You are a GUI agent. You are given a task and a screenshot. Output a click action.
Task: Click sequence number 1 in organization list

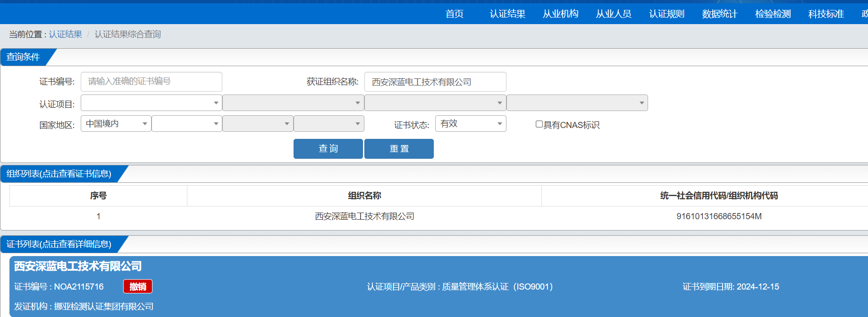(x=98, y=216)
